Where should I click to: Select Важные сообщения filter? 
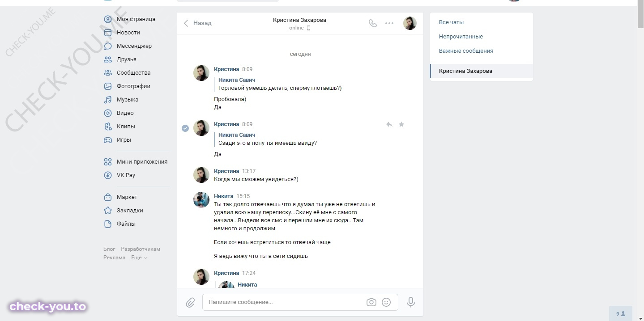tap(482, 51)
